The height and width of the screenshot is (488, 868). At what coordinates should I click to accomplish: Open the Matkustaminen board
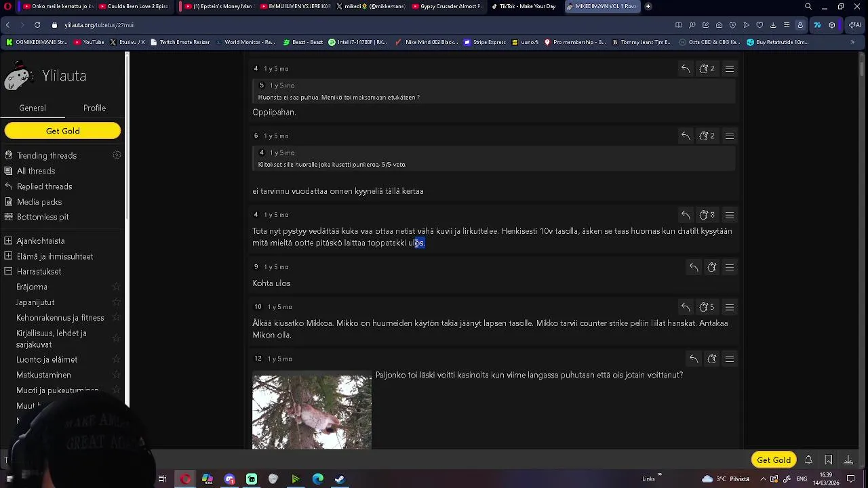tap(43, 375)
